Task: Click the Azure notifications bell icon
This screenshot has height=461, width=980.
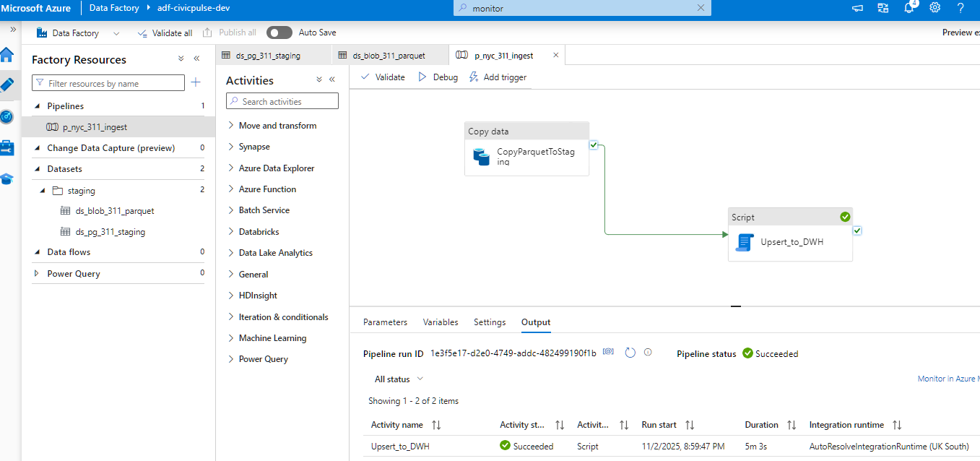Action: (909, 8)
